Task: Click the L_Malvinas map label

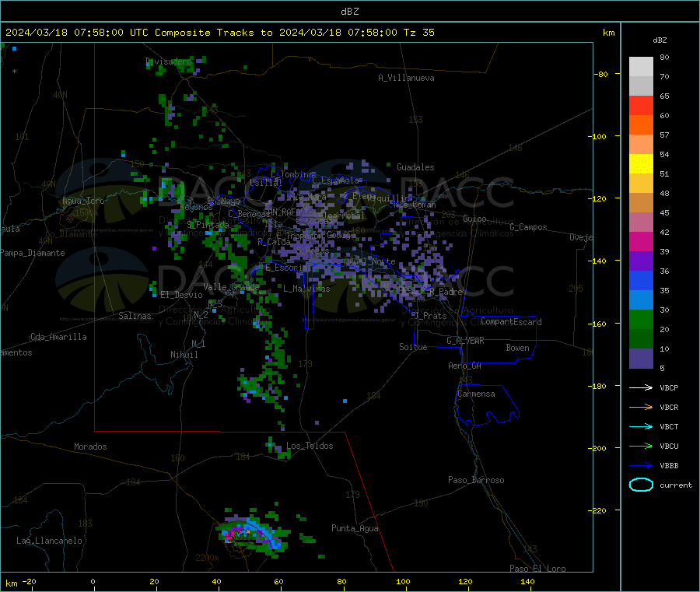Action: (306, 289)
